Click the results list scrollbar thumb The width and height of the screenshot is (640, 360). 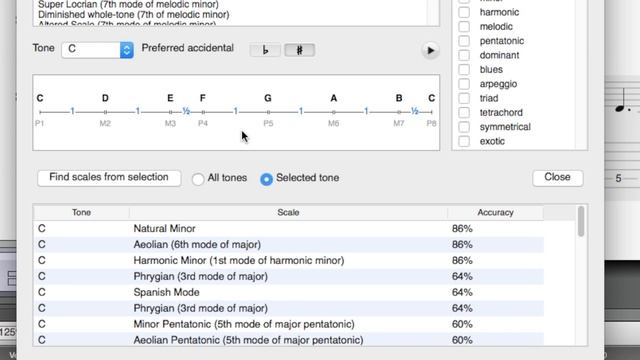pos(581,221)
